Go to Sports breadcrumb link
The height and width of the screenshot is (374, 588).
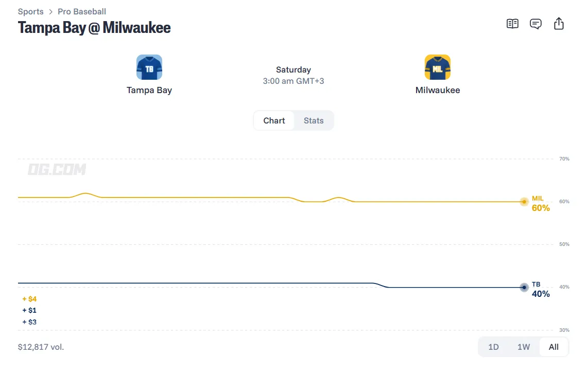(x=31, y=12)
